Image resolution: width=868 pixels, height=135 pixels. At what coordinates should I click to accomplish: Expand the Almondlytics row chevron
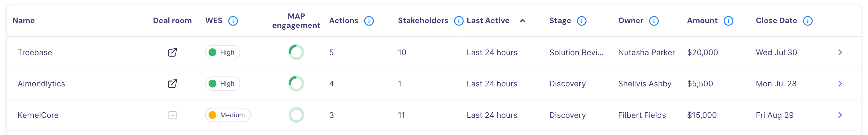tap(840, 83)
